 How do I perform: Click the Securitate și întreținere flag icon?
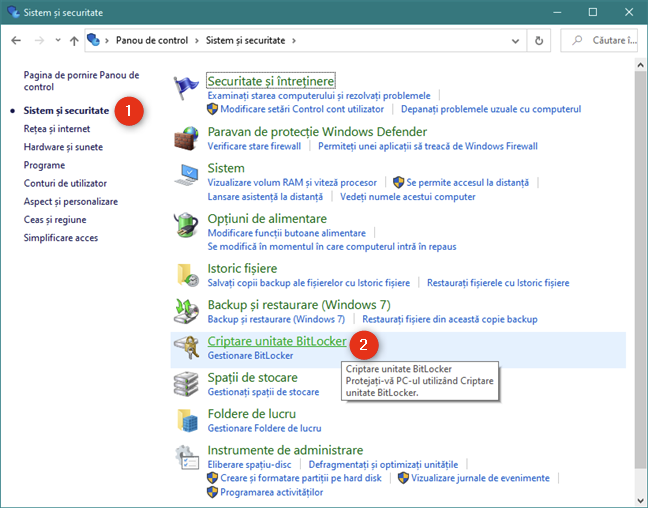pyautogui.click(x=186, y=88)
